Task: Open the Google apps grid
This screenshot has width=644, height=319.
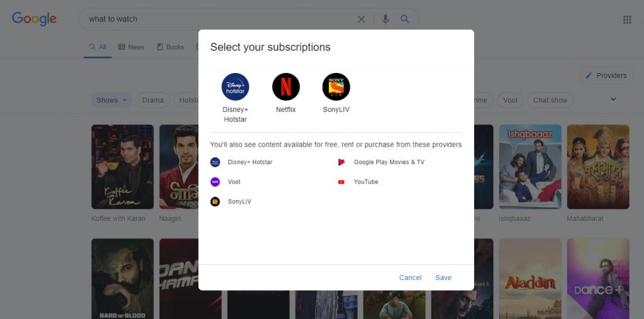Action: click(x=627, y=20)
